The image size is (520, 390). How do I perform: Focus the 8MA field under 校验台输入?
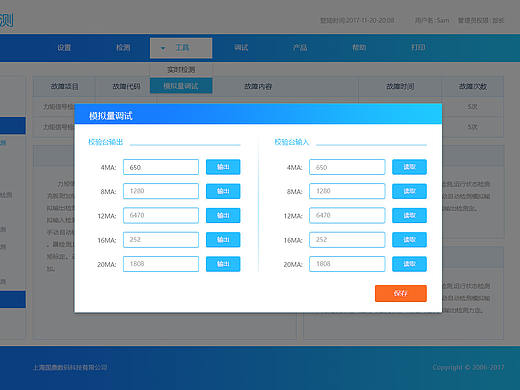tap(347, 191)
